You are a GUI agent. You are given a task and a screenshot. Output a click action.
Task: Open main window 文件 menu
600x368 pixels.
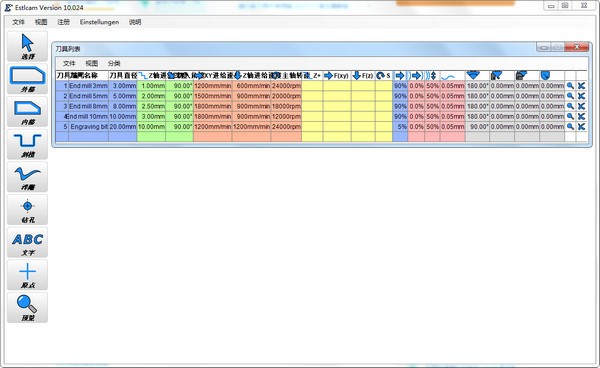(x=18, y=22)
